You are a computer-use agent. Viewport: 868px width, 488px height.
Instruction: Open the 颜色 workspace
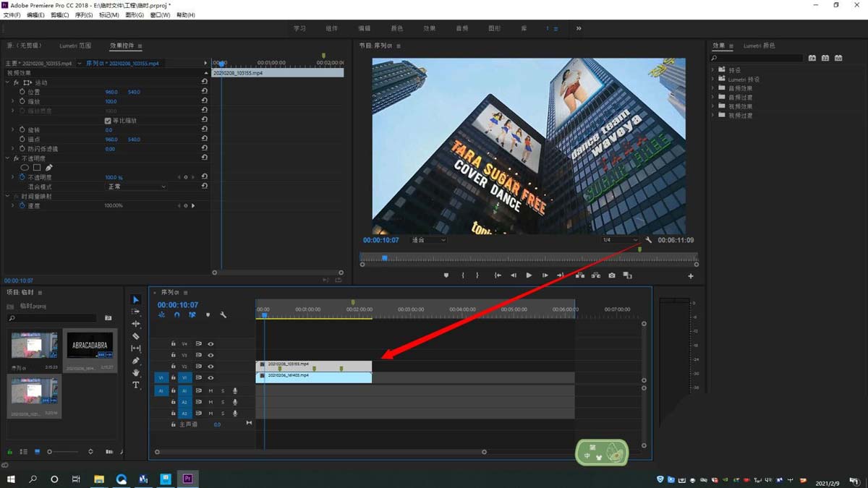point(397,29)
